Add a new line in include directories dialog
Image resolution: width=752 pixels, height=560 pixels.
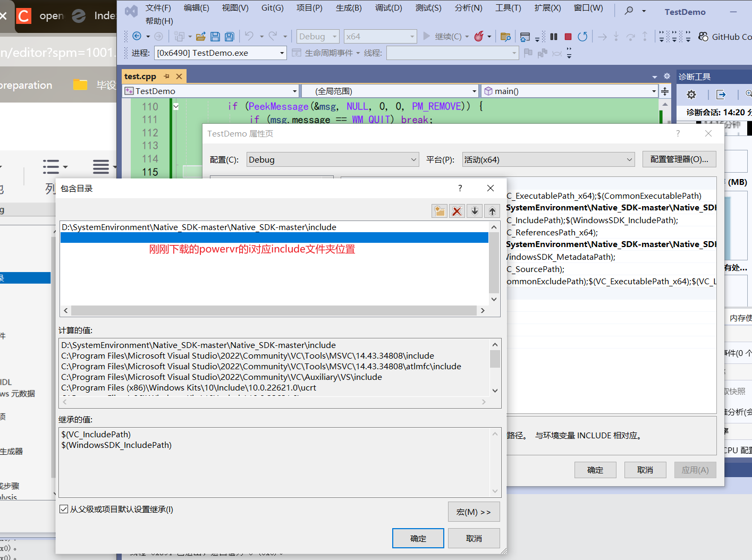440,211
